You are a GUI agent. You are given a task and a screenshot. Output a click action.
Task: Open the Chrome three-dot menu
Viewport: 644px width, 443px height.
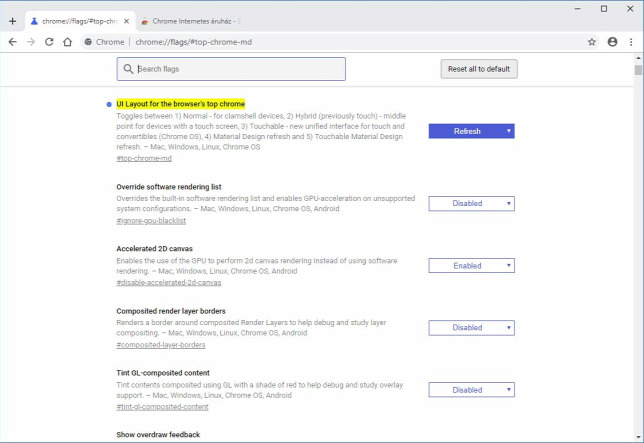[631, 42]
